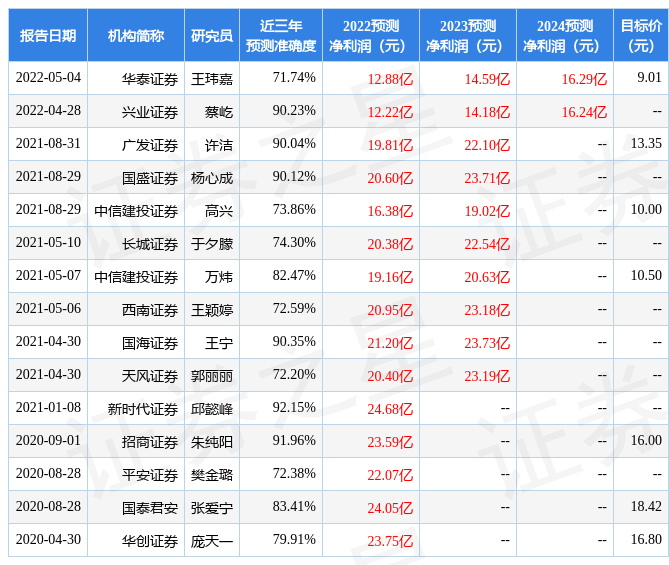Click researcher name 王颖婷

coord(212,310)
